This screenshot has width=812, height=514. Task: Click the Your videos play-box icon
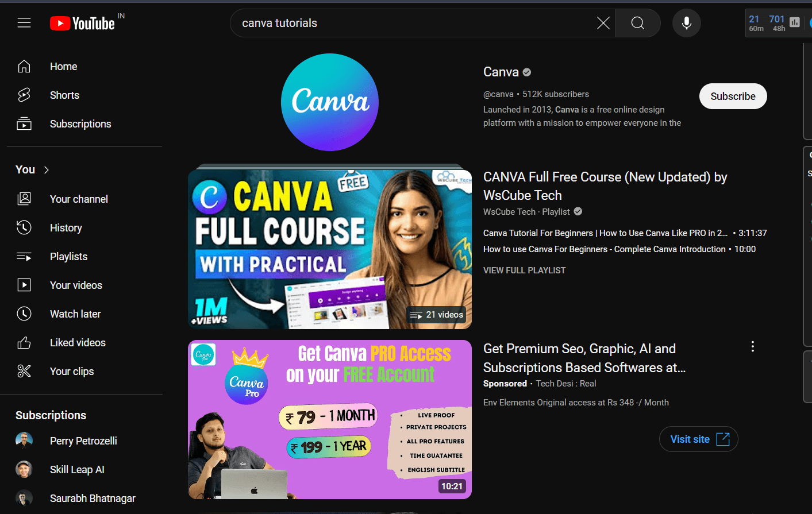24,285
